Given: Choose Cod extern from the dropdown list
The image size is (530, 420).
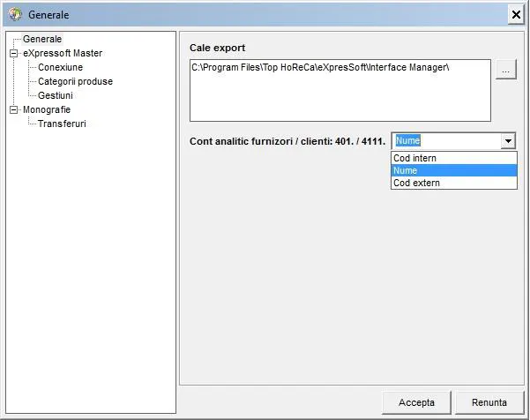Looking at the screenshot, I should point(454,183).
